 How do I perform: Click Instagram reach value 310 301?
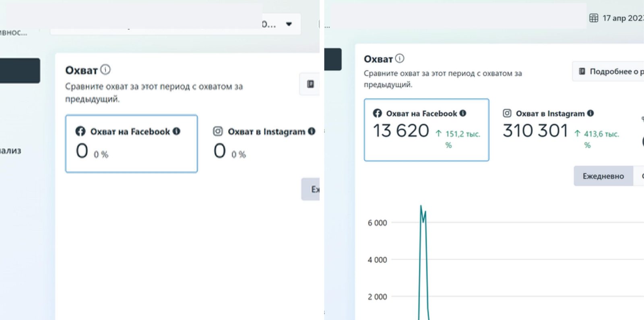click(x=535, y=131)
